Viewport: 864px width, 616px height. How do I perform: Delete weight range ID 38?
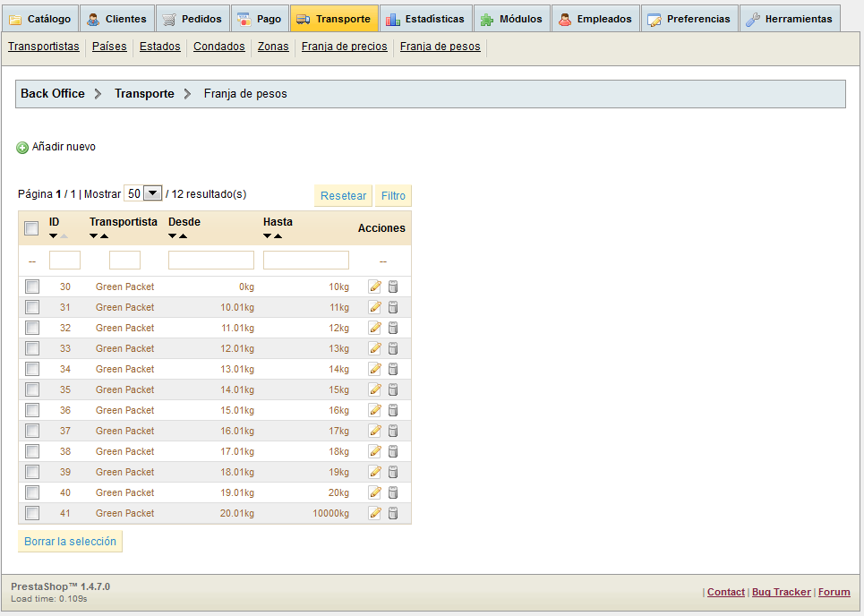coord(393,451)
